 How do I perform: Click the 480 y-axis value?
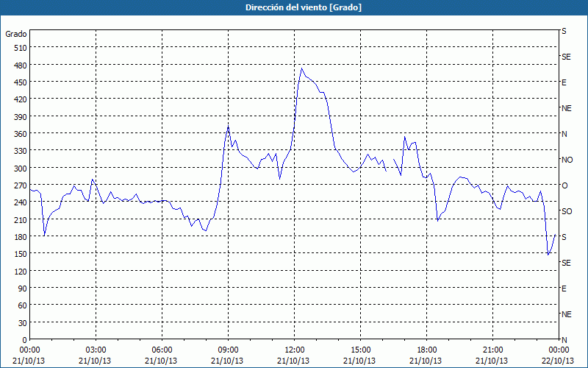[x=21, y=65]
